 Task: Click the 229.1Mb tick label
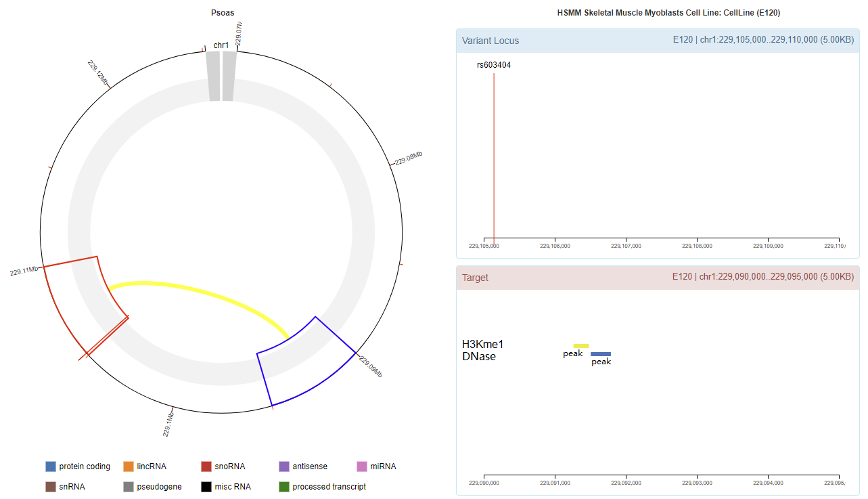pyautogui.click(x=169, y=424)
